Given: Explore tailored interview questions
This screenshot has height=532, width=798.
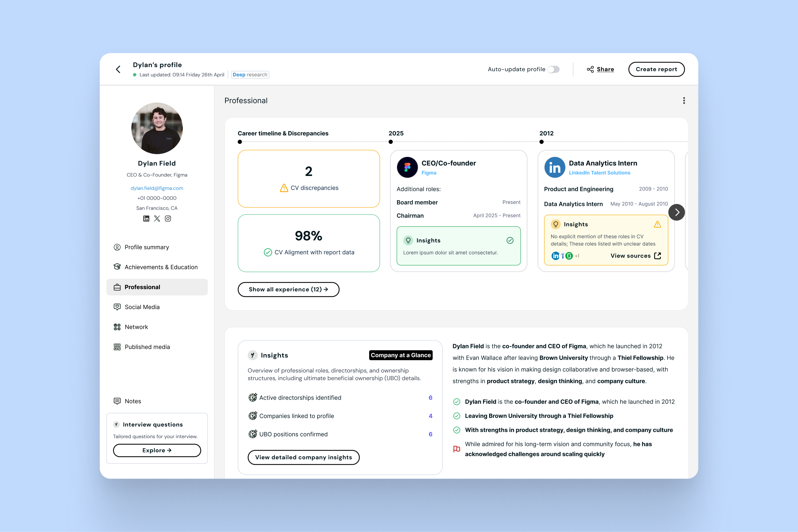Looking at the screenshot, I should click(157, 450).
